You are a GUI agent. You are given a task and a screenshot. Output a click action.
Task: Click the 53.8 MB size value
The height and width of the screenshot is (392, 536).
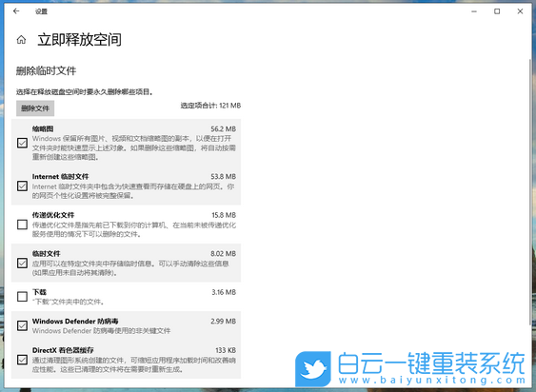(223, 176)
